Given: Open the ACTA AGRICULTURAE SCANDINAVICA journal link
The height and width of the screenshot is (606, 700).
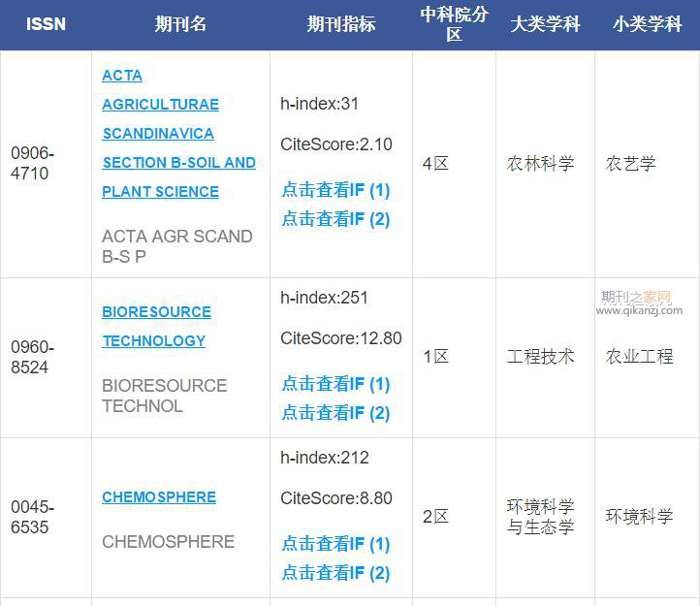Looking at the screenshot, I should 178,133.
